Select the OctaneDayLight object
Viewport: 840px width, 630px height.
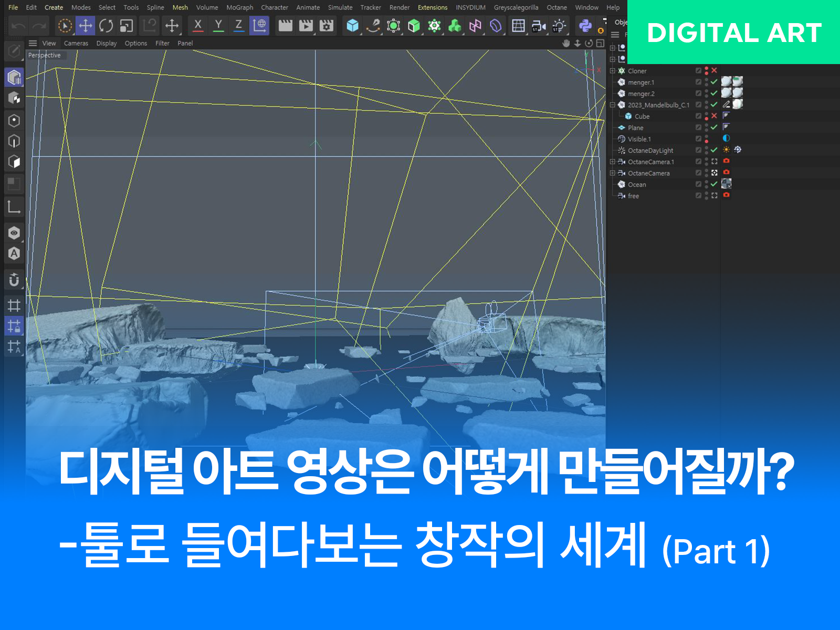tap(650, 151)
